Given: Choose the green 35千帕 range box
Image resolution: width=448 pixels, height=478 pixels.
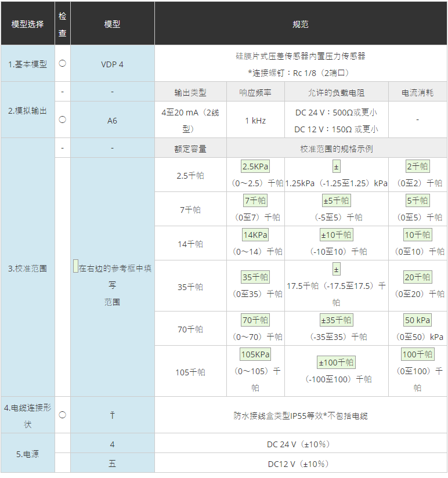Looking at the screenshot, I should tap(255, 277).
